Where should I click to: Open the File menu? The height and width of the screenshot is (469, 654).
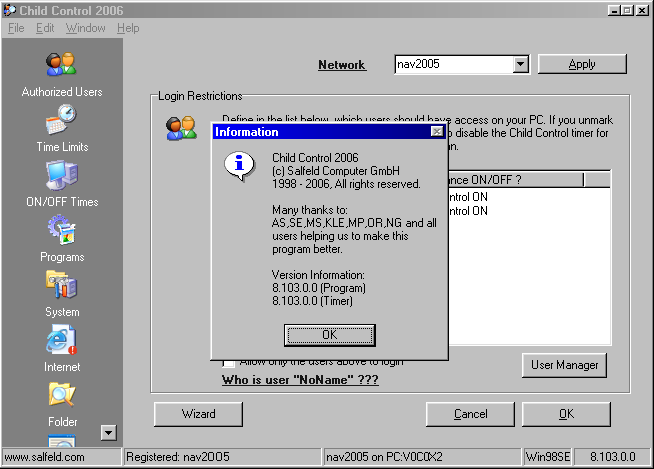[x=16, y=28]
